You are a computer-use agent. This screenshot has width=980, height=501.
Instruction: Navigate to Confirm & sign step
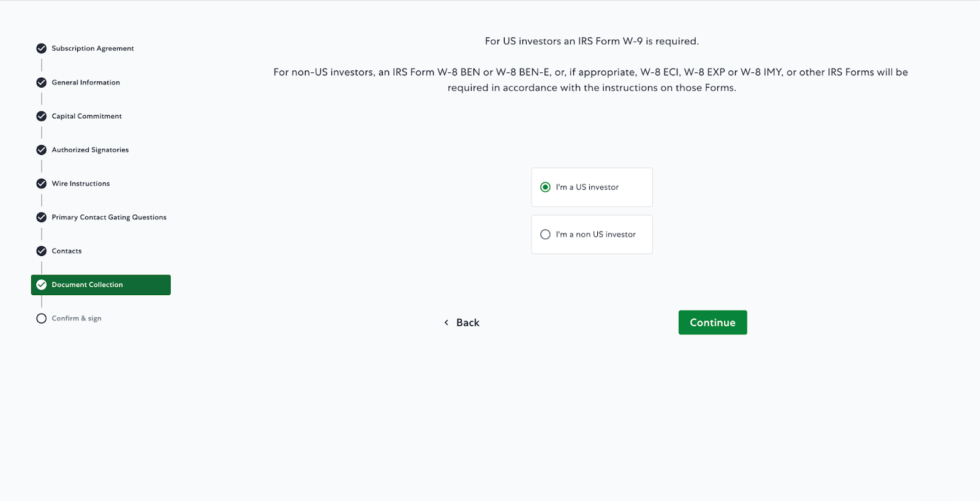click(77, 318)
